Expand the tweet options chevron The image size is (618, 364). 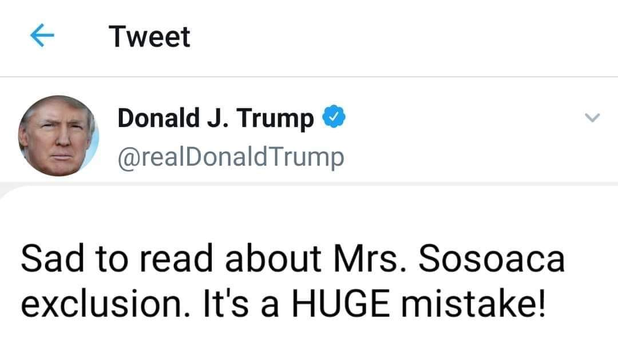click(x=593, y=118)
